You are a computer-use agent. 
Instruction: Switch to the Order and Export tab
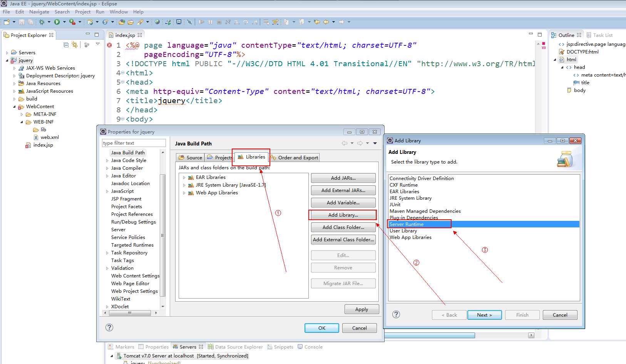295,157
